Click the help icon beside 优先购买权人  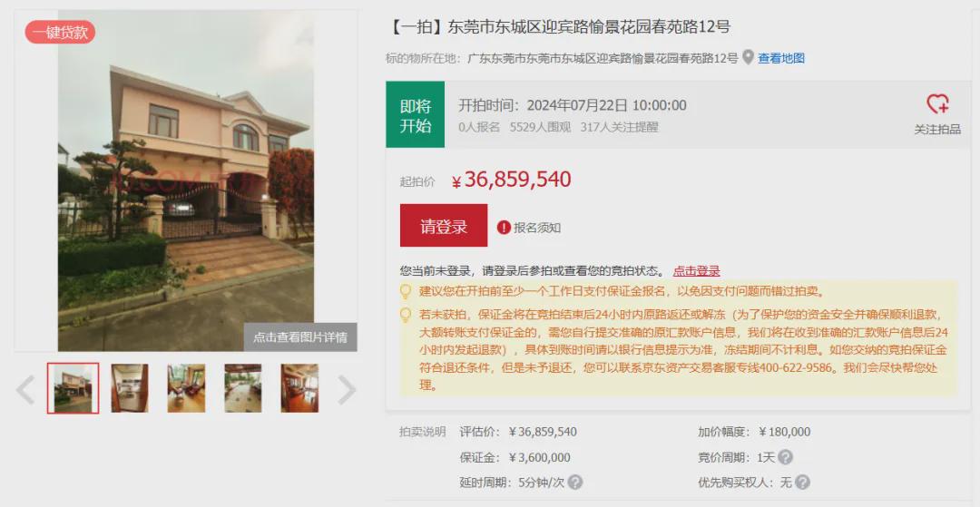click(802, 483)
